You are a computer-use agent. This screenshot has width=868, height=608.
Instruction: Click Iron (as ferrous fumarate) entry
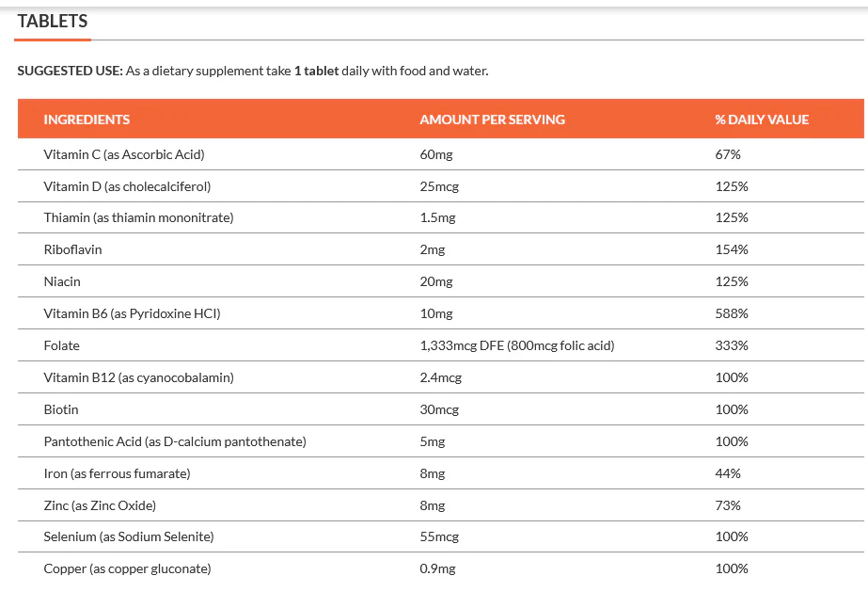click(x=117, y=473)
